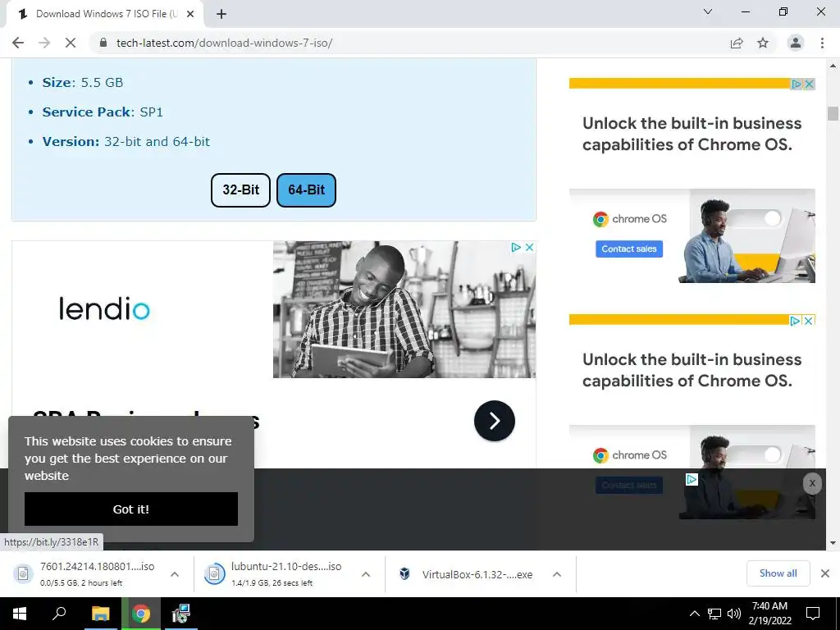Image resolution: width=840 pixels, height=630 pixels.
Task: Open AdChoices on second sidebar ad
Action: 796,321
